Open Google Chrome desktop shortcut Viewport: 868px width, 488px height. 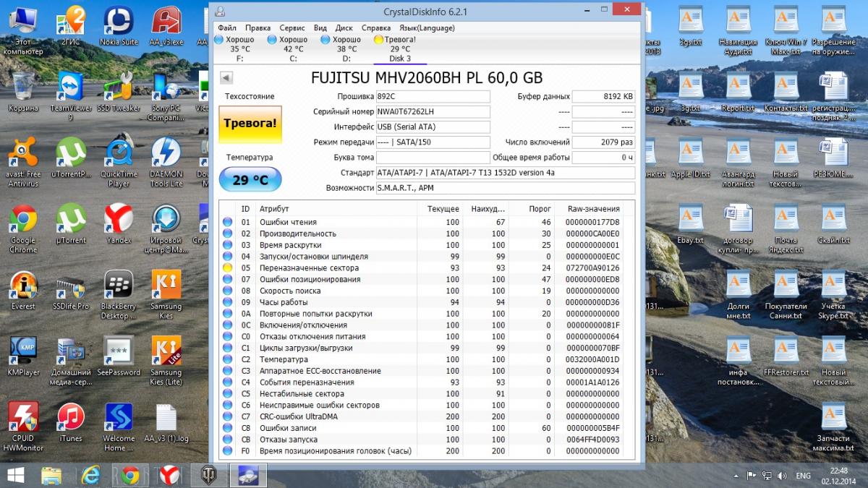(x=23, y=229)
